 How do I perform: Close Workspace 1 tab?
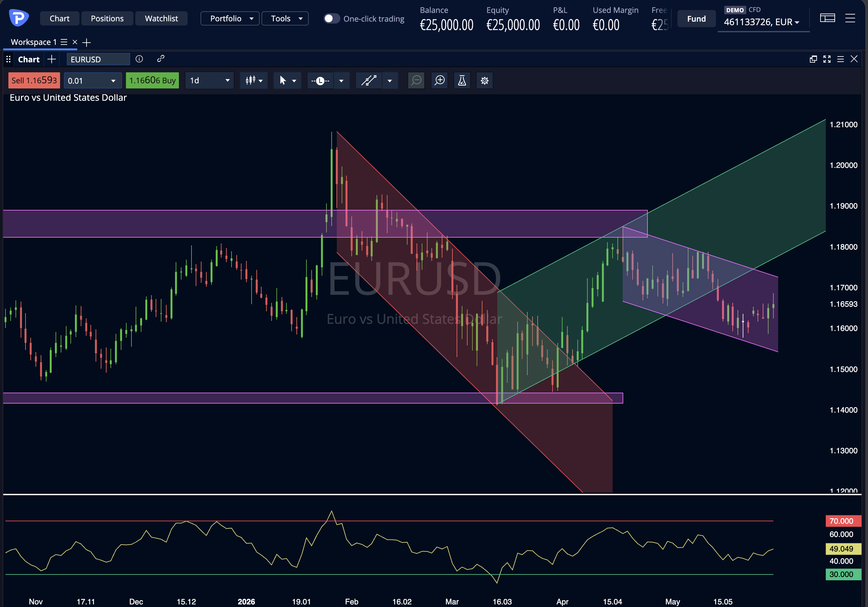click(75, 42)
